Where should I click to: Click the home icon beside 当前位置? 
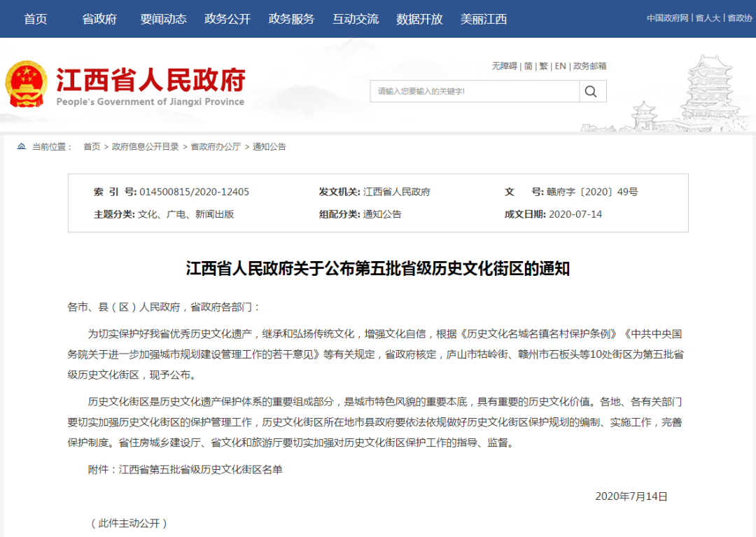click(x=21, y=146)
